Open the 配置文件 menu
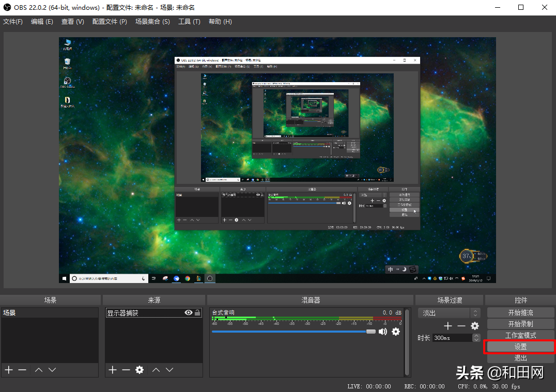556x392 pixels. (110, 22)
